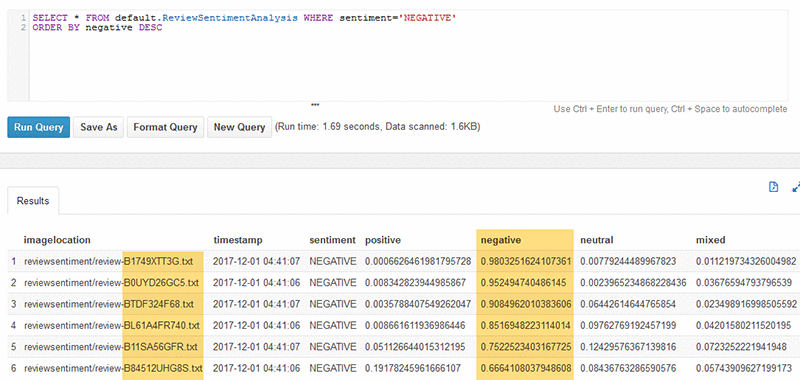Click the editor resize handle dots
Image resolution: width=800 pixels, height=380 pixels.
point(315,105)
